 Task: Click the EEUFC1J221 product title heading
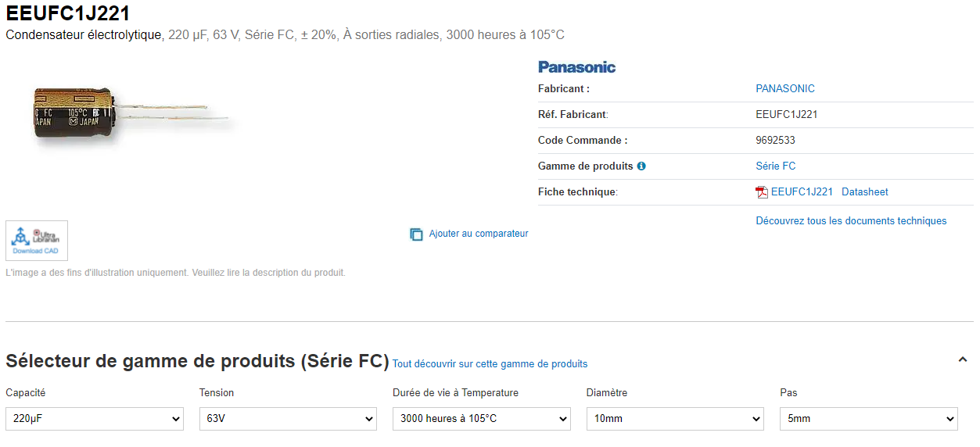[x=68, y=13]
